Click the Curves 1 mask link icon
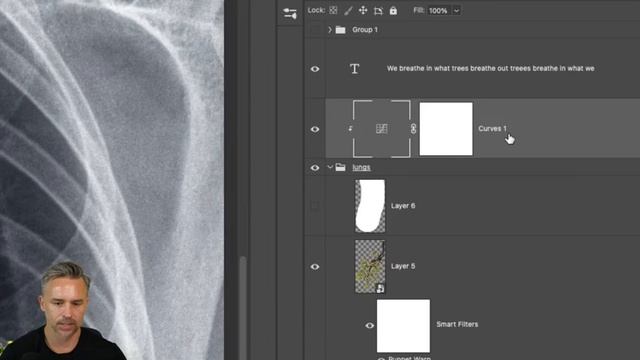This screenshot has height=360, width=640. [413, 129]
